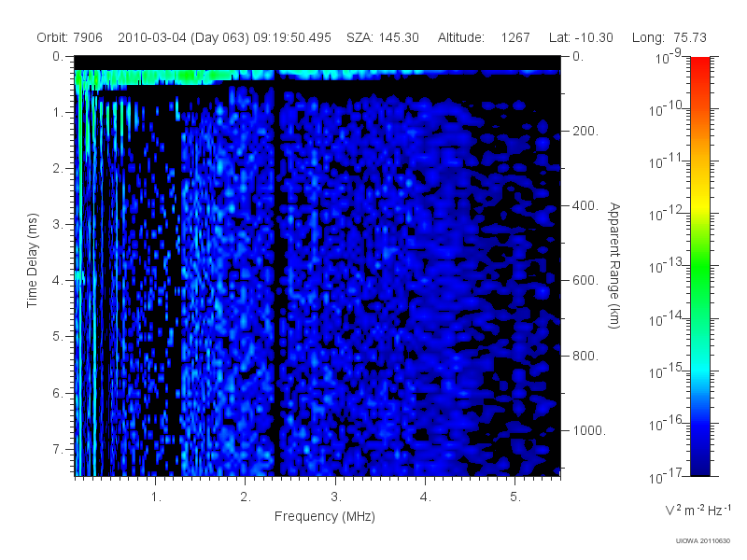
Task: Click the Apparent Range (km) axis title
Action: (x=614, y=266)
